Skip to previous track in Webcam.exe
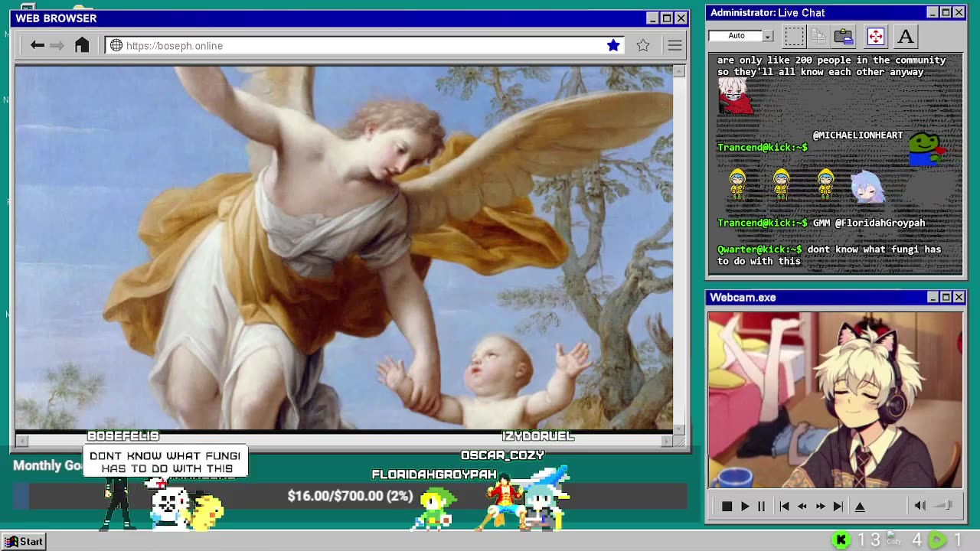Image resolution: width=980 pixels, height=551 pixels. [784, 506]
